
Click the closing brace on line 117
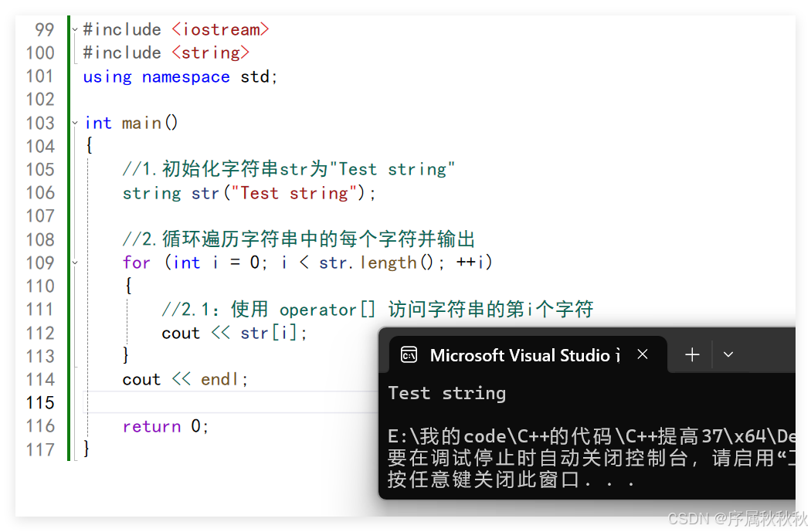pos(87,449)
